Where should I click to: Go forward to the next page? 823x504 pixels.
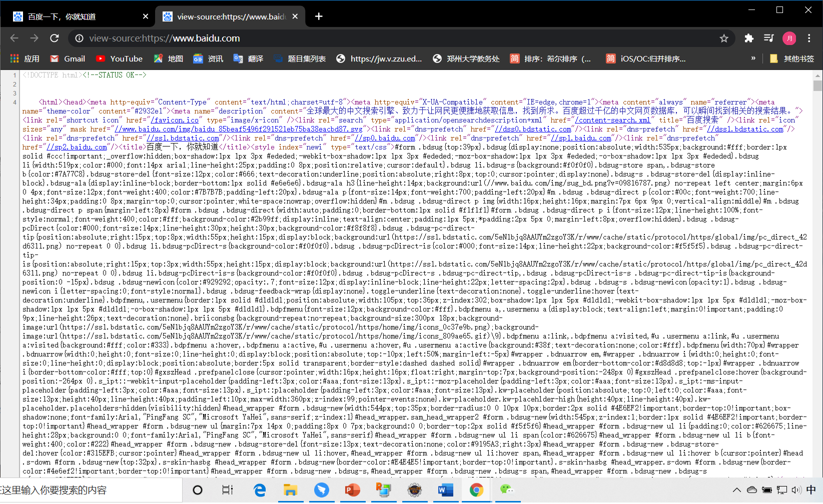34,38
